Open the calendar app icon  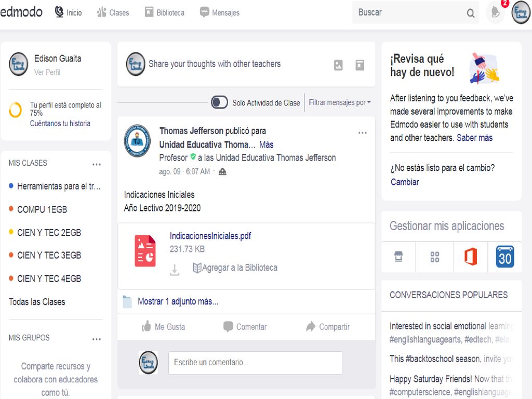tap(505, 257)
